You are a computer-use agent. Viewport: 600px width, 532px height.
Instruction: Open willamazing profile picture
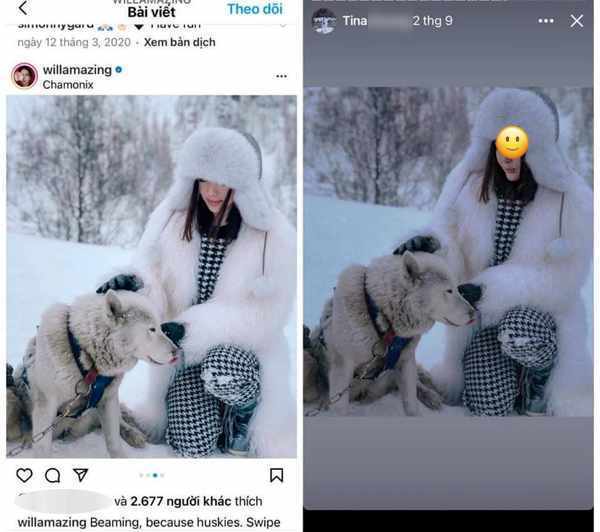click(x=24, y=76)
